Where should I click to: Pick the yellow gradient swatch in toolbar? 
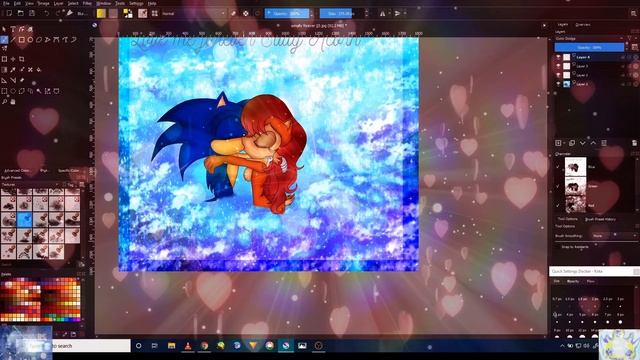pyautogui.click(x=101, y=13)
